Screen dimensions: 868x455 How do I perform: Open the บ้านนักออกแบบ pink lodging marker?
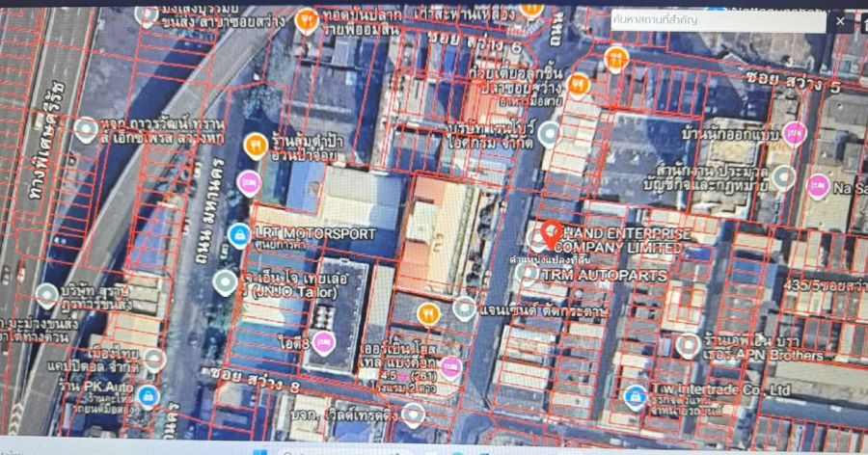794,133
